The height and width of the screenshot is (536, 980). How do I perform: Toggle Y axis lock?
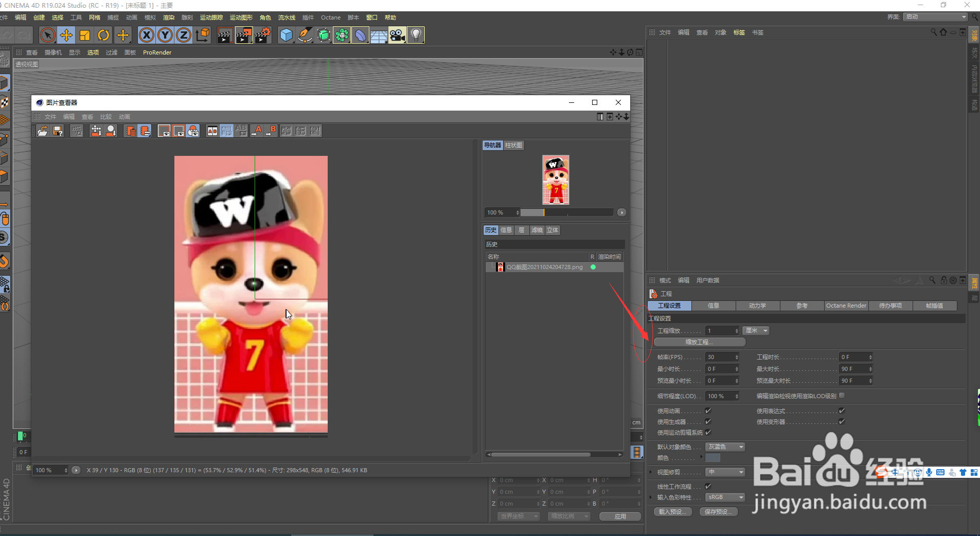165,35
